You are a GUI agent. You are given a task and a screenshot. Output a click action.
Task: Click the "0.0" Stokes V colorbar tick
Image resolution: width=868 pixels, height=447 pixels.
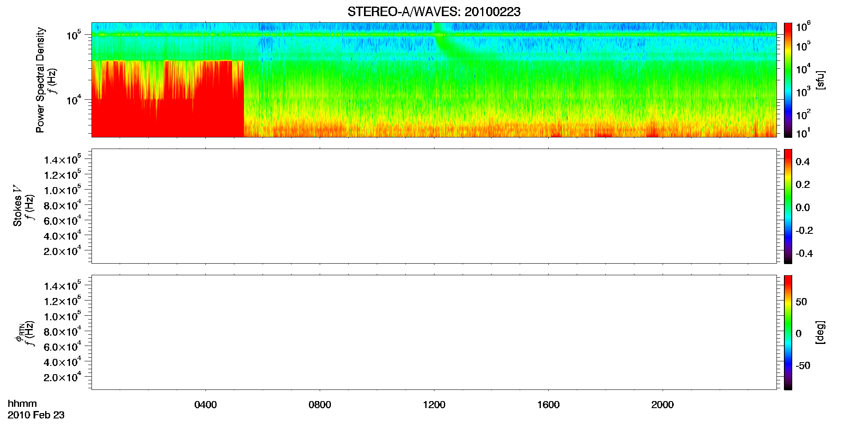[x=803, y=208]
